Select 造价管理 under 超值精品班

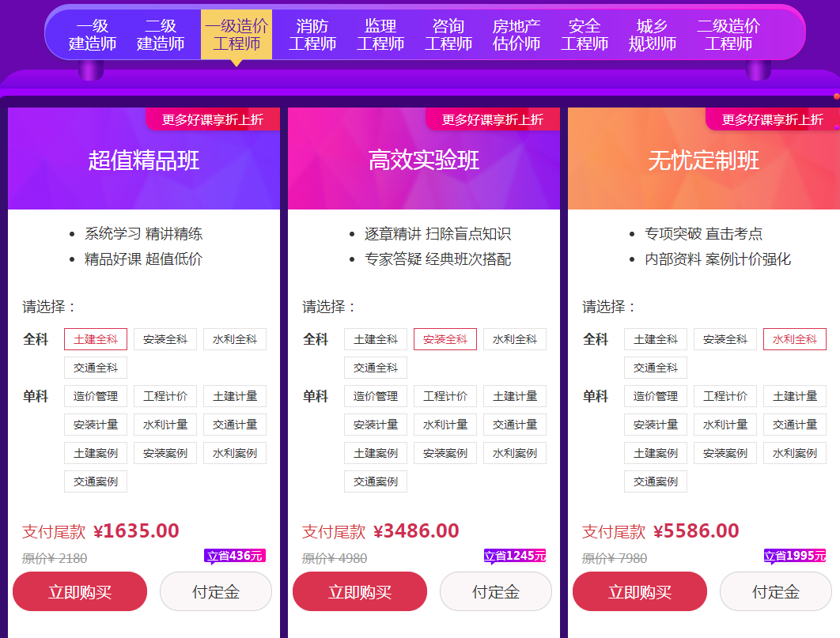(x=96, y=396)
